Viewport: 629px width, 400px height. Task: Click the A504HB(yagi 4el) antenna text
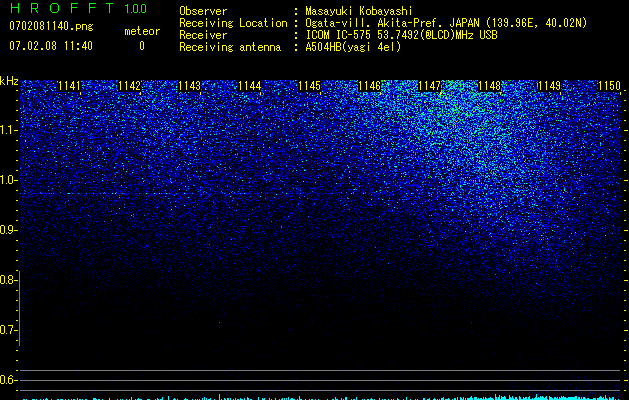353,47
